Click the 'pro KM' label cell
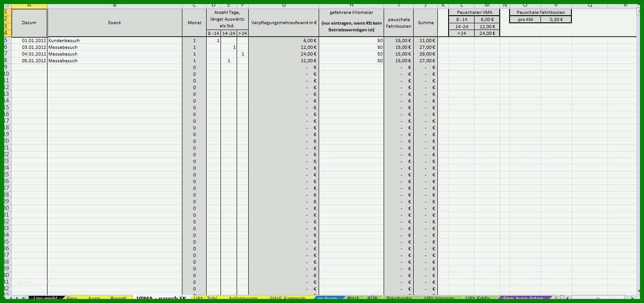 coord(525,19)
